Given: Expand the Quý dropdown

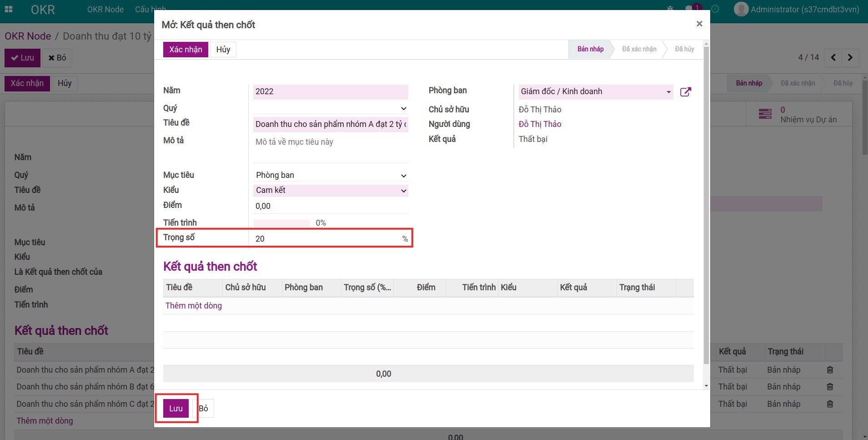Looking at the screenshot, I should [330, 108].
